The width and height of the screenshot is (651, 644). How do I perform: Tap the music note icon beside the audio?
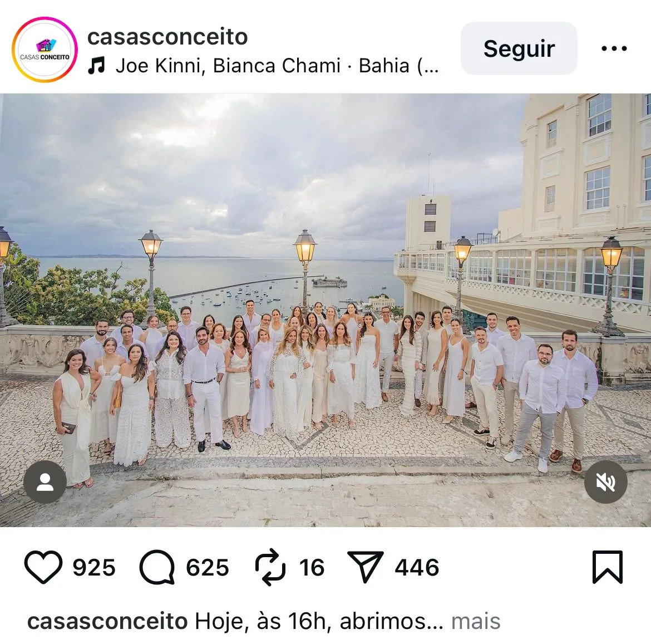96,66
